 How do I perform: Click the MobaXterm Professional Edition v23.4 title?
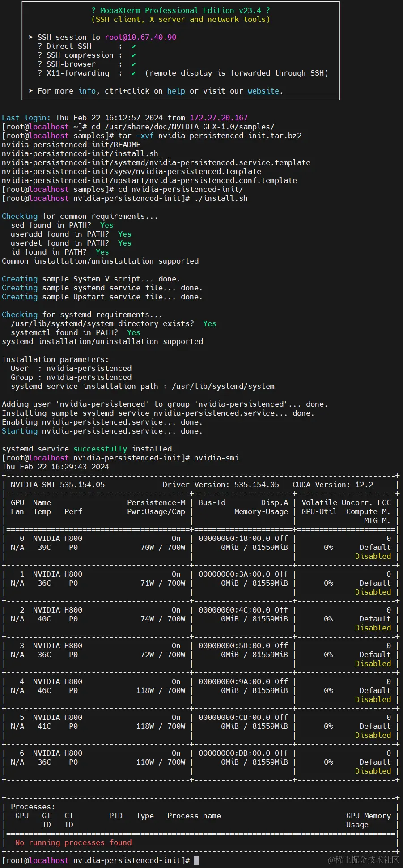[x=181, y=10]
